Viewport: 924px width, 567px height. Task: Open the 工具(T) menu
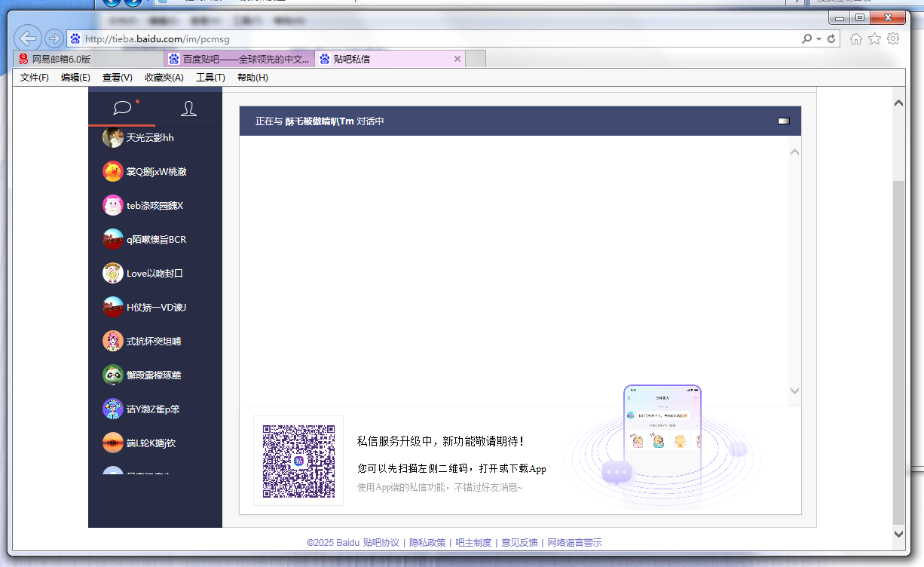(210, 78)
